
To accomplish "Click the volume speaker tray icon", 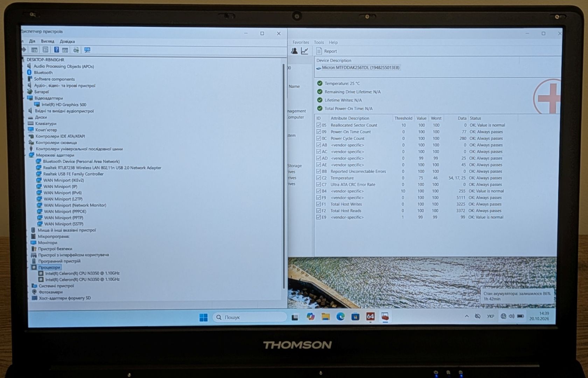I will 511,316.
